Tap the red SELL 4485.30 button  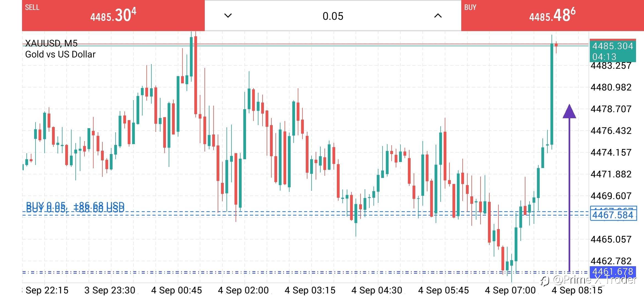[x=113, y=15]
